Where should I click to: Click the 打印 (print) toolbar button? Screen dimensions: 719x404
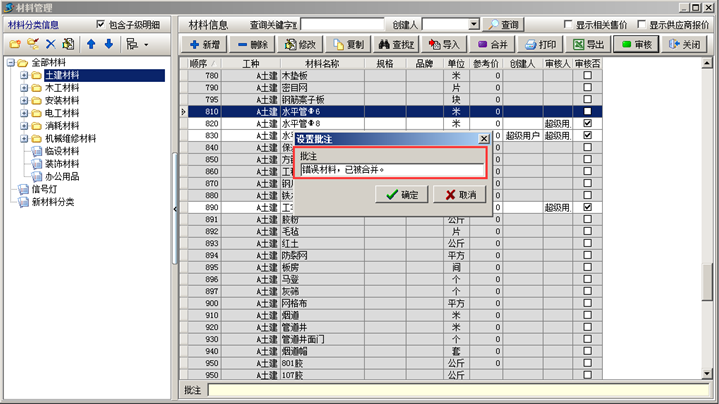coord(541,45)
